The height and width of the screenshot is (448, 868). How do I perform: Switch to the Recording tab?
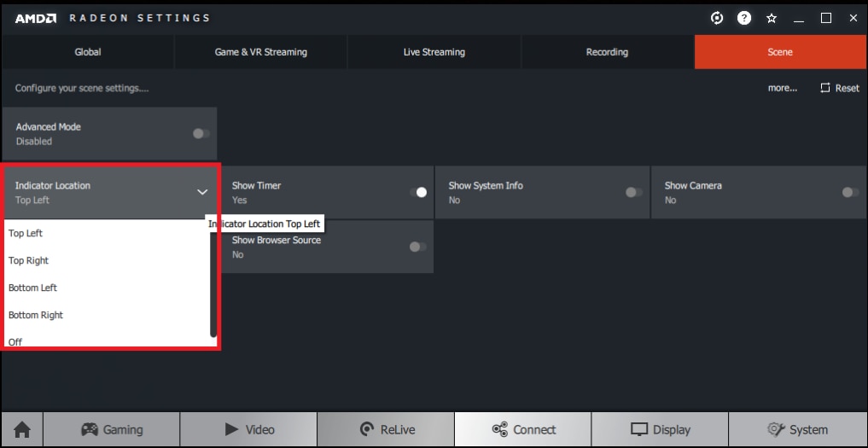tap(608, 52)
